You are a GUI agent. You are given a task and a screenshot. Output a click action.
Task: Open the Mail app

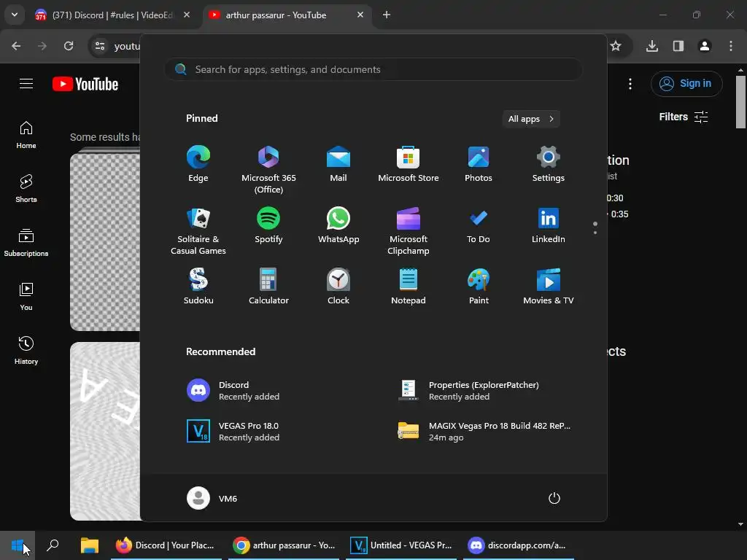tap(338, 164)
